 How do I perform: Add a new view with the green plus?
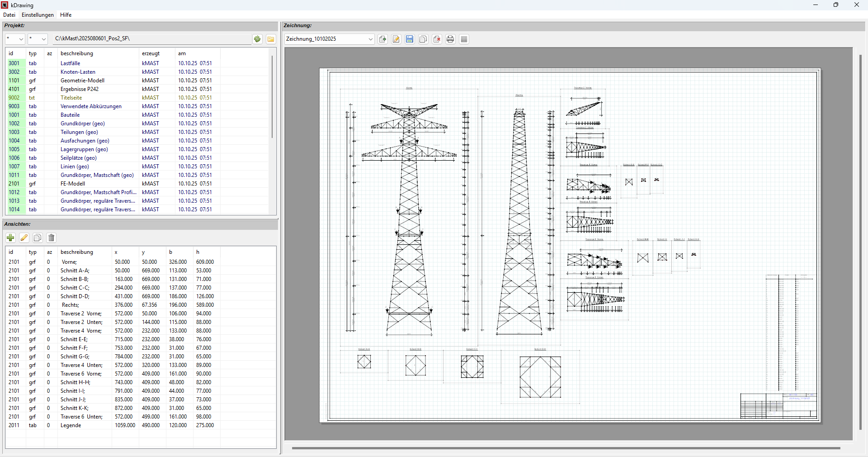tap(11, 238)
